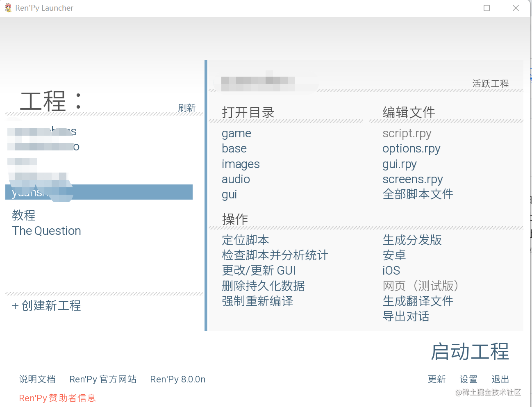Open 生成分发版 to build distributions
The height and width of the screenshot is (407, 532).
(x=412, y=240)
